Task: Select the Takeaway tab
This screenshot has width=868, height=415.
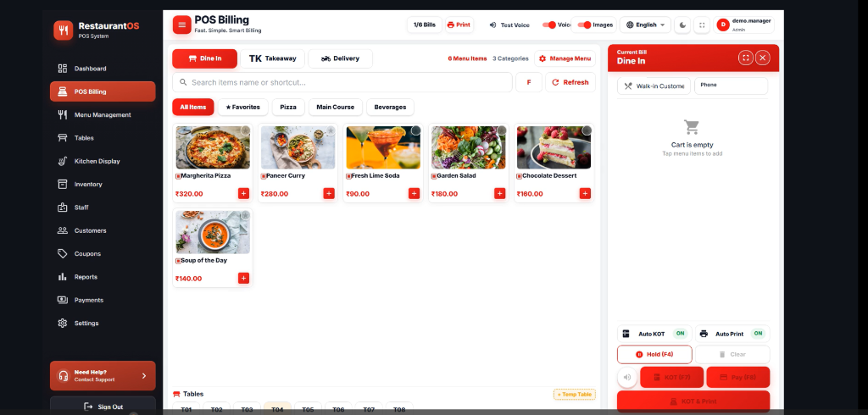Action: point(272,58)
